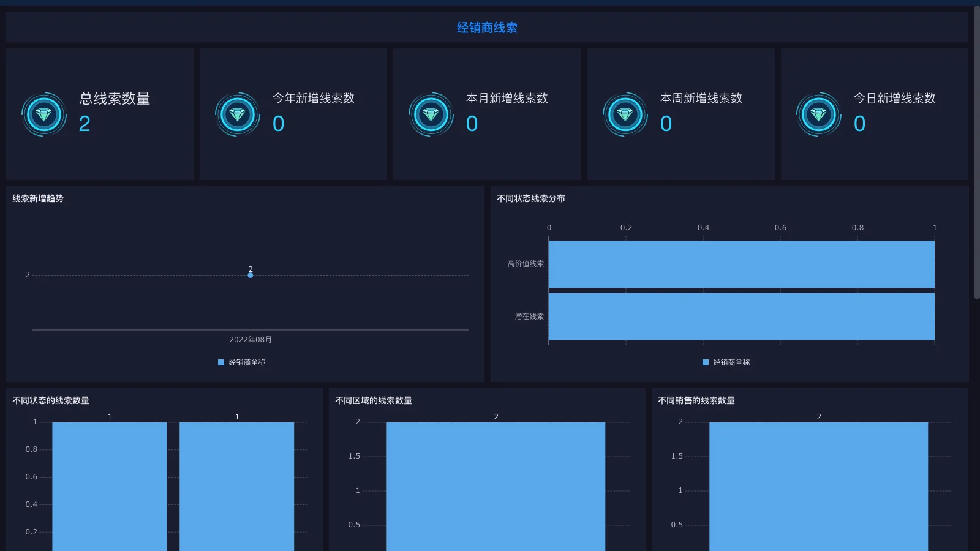Click the data point marker on the trend line
Viewport: 980px width, 551px height.
coord(250,275)
